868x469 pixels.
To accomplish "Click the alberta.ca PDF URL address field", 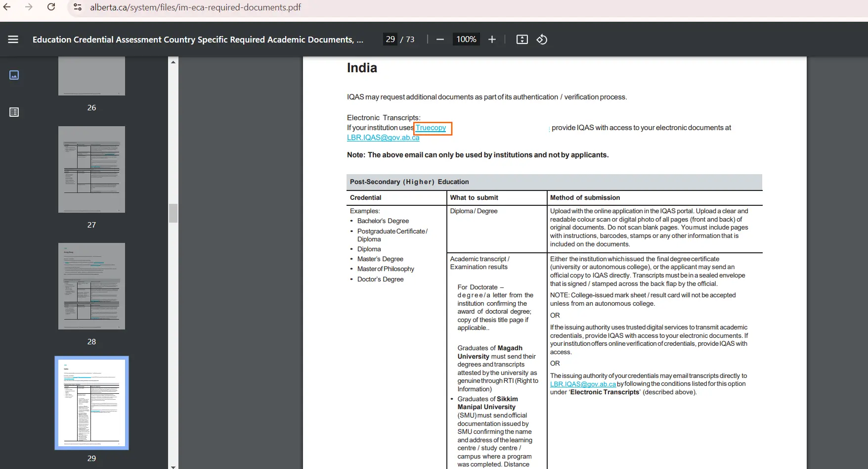I will point(195,7).
